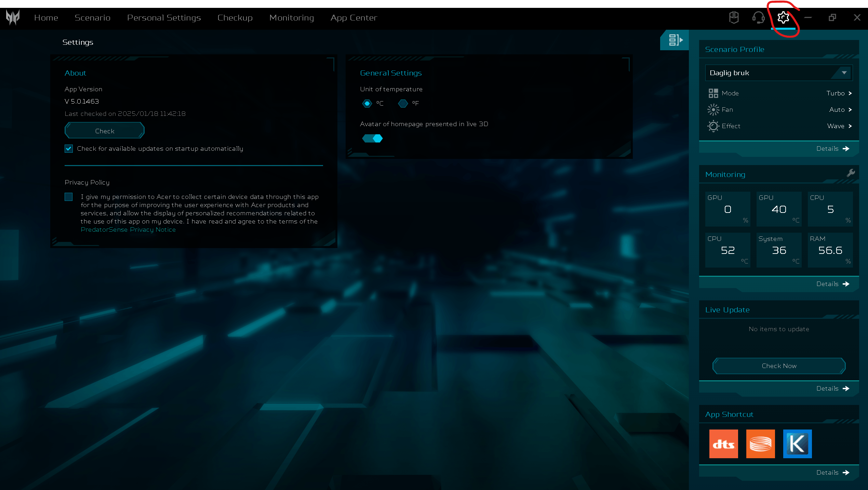Toggle live 3D avatar switch
The width and height of the screenshot is (868, 490).
(x=373, y=138)
